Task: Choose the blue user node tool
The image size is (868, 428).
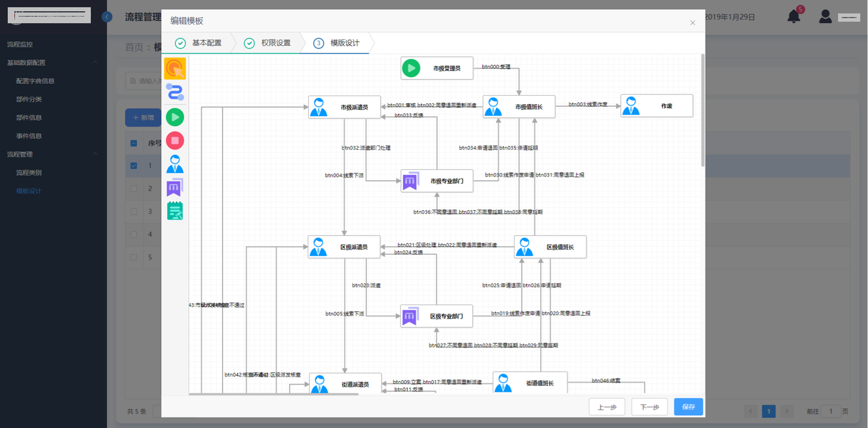Action: pos(175,164)
